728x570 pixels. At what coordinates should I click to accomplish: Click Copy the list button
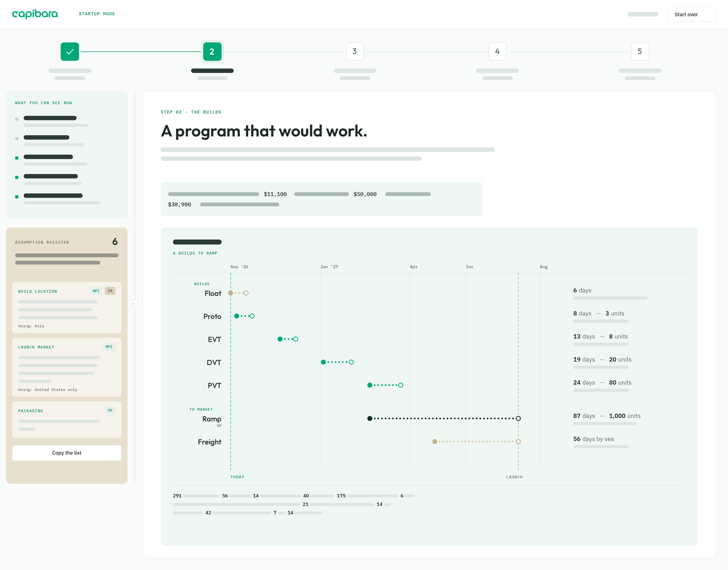(67, 453)
